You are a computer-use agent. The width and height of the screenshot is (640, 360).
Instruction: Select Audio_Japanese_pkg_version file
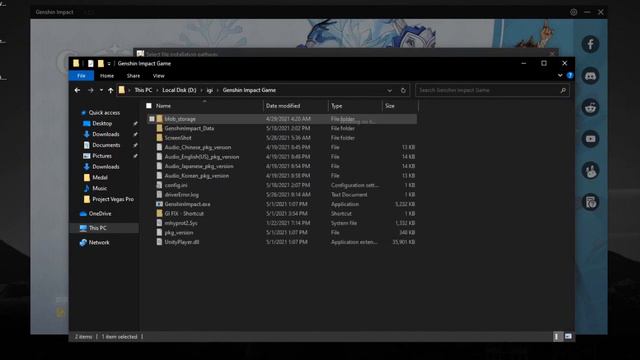point(199,166)
